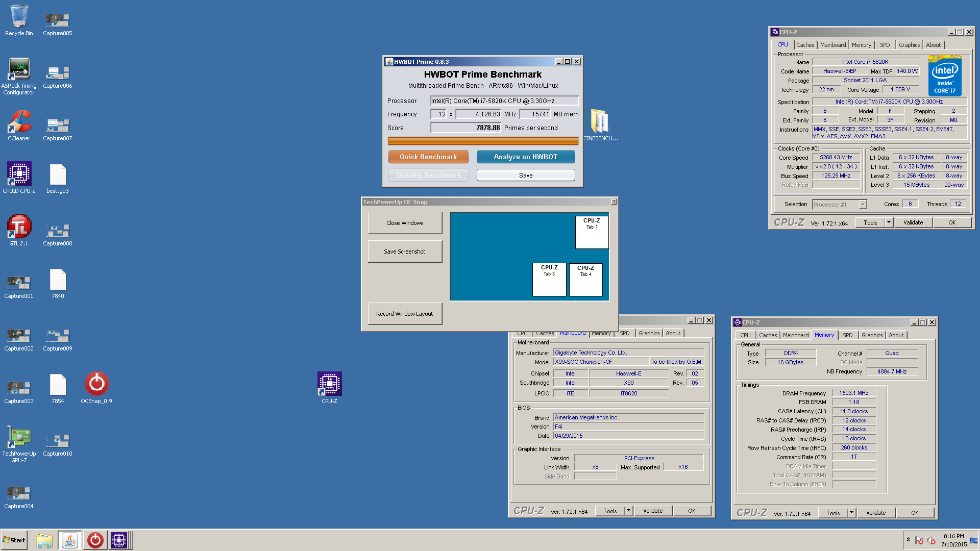Click Record Window Layout button
980x551 pixels.
coord(405,314)
